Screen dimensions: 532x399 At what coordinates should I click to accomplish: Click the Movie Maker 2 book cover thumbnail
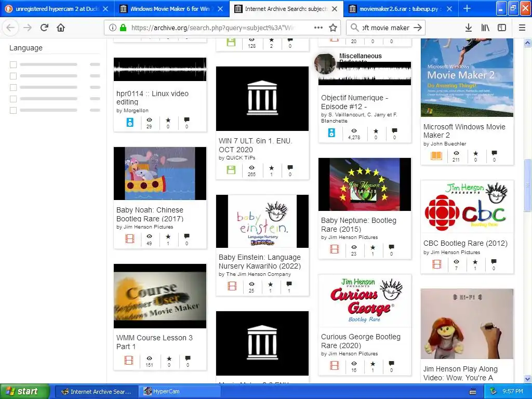pos(467,78)
